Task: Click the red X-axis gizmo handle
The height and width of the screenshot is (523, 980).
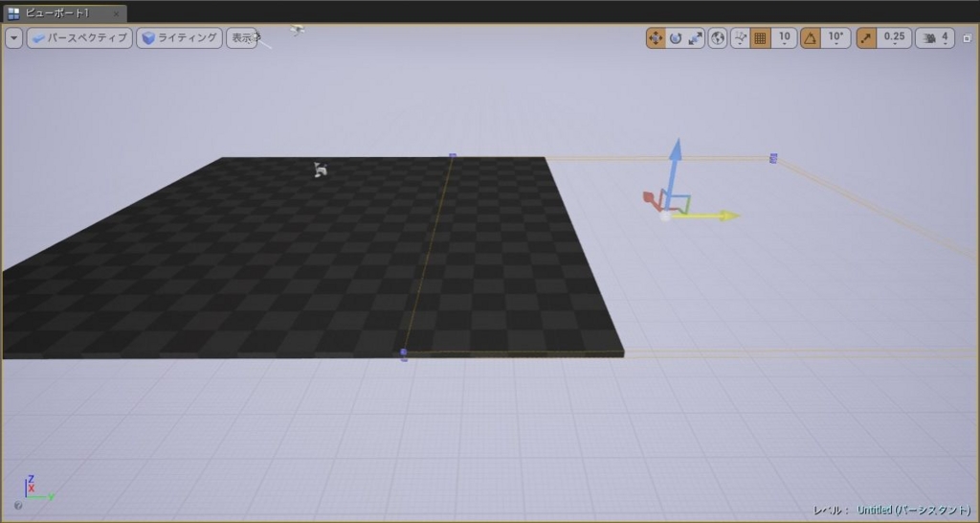Action: (x=651, y=201)
